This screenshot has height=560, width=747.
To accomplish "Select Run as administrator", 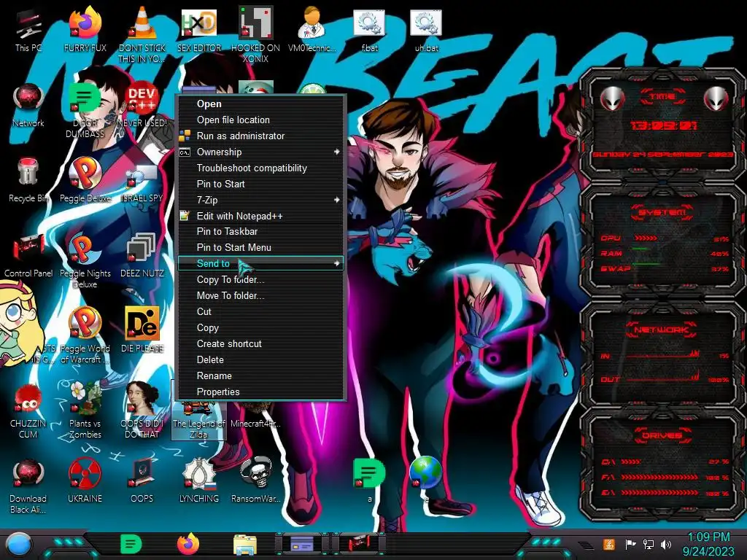I will [260, 136].
